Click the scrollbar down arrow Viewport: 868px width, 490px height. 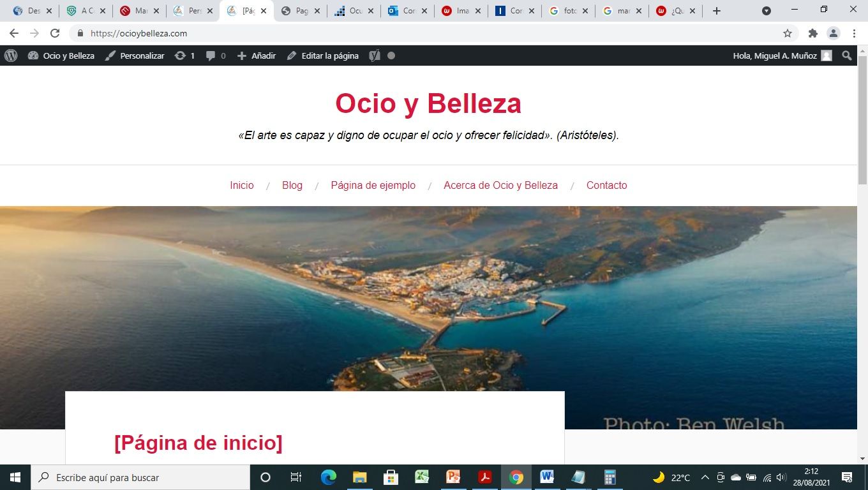coord(862,459)
